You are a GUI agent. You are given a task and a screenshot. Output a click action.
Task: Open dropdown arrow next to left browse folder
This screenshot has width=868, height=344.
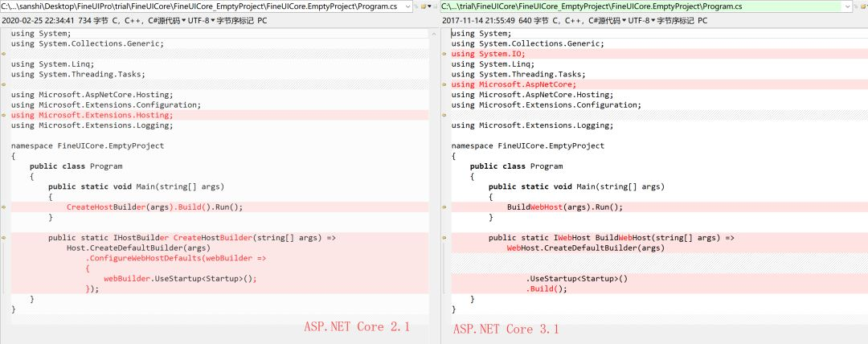(430, 6)
